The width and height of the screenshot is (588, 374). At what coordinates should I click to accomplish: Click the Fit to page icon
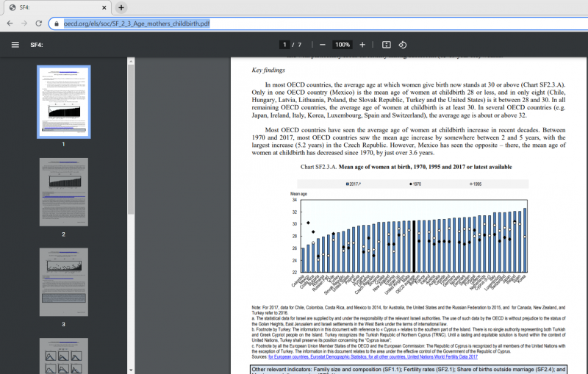[x=387, y=45]
